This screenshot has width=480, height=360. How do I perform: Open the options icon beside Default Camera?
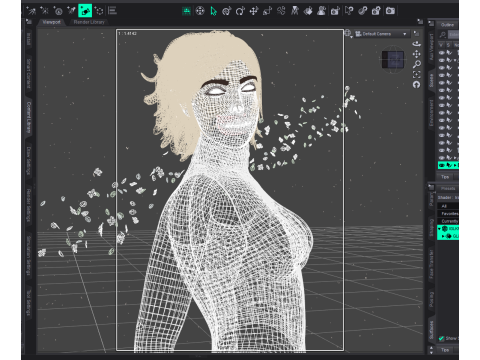[416, 33]
